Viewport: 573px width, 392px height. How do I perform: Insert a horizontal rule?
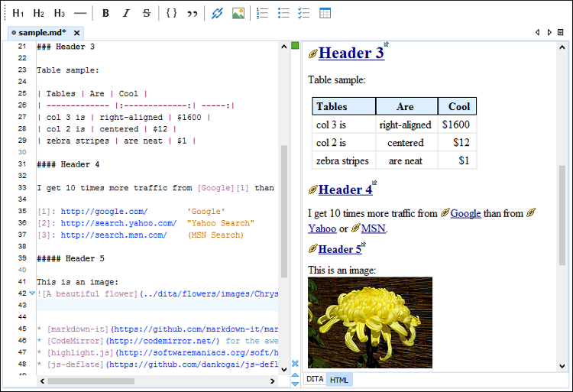79,13
